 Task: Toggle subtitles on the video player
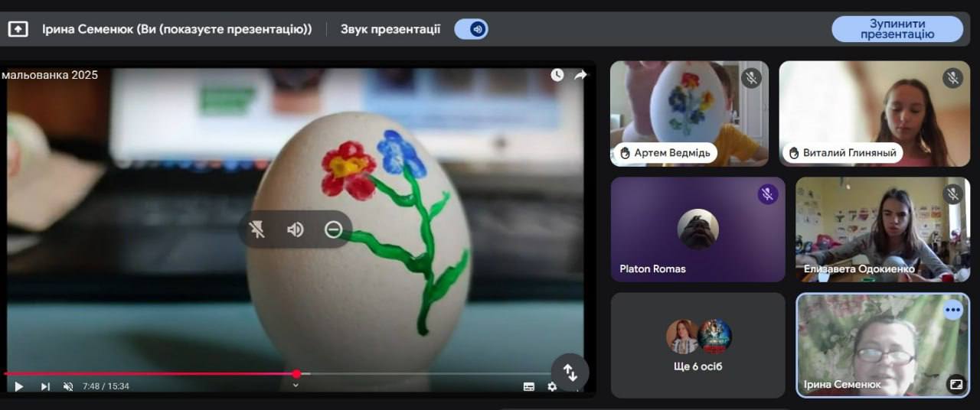coord(528,386)
